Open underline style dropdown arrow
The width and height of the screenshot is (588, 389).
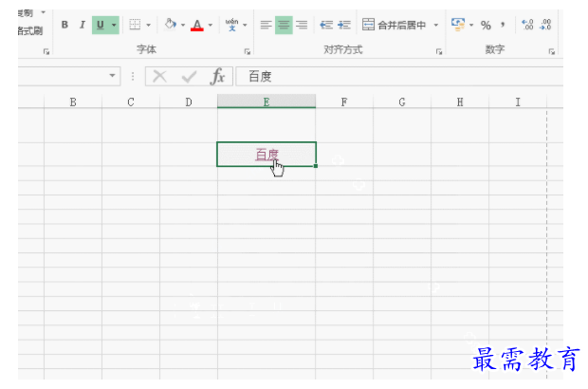[114, 25]
